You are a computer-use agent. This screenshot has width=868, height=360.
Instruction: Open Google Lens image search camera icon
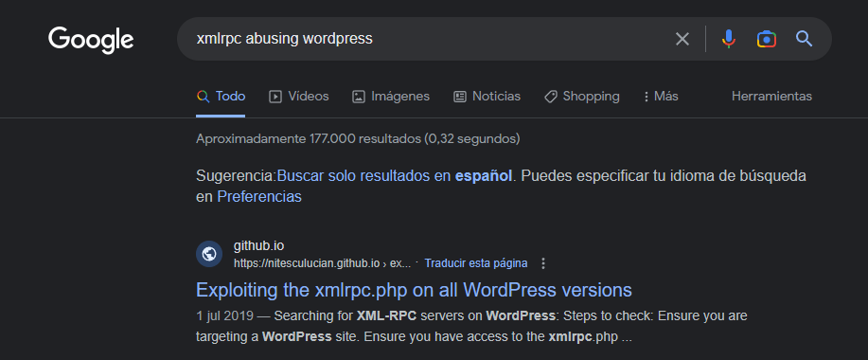pyautogui.click(x=766, y=39)
